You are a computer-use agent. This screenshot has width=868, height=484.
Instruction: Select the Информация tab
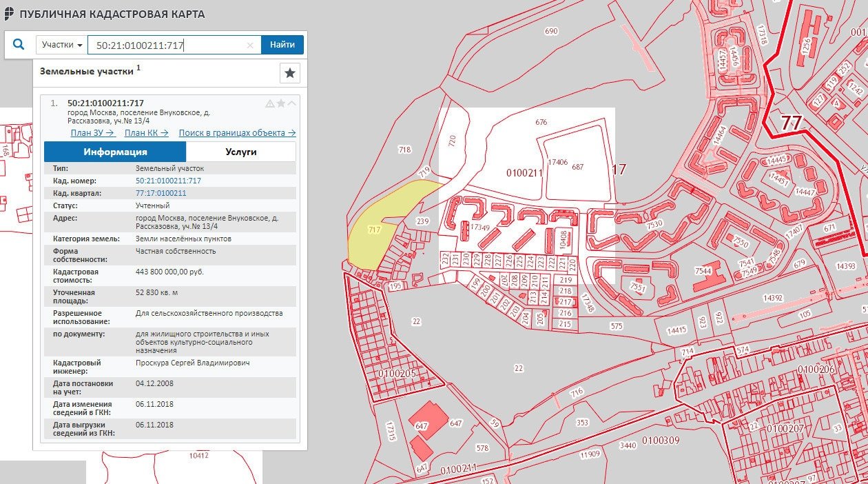point(115,152)
